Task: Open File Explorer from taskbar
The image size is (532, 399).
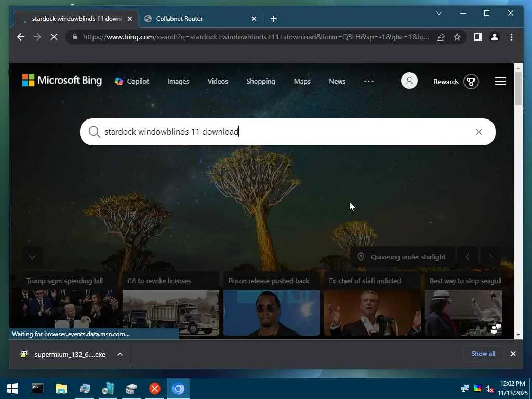Action: (61, 389)
